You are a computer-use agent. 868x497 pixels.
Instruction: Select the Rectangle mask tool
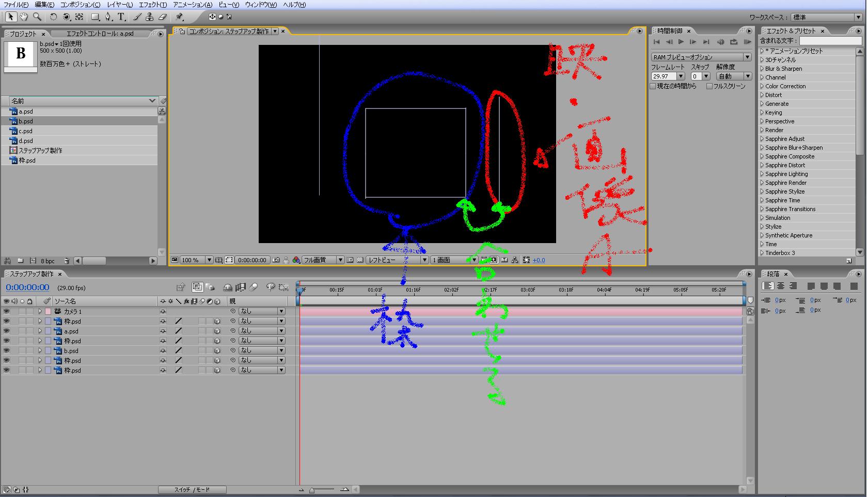tap(95, 17)
